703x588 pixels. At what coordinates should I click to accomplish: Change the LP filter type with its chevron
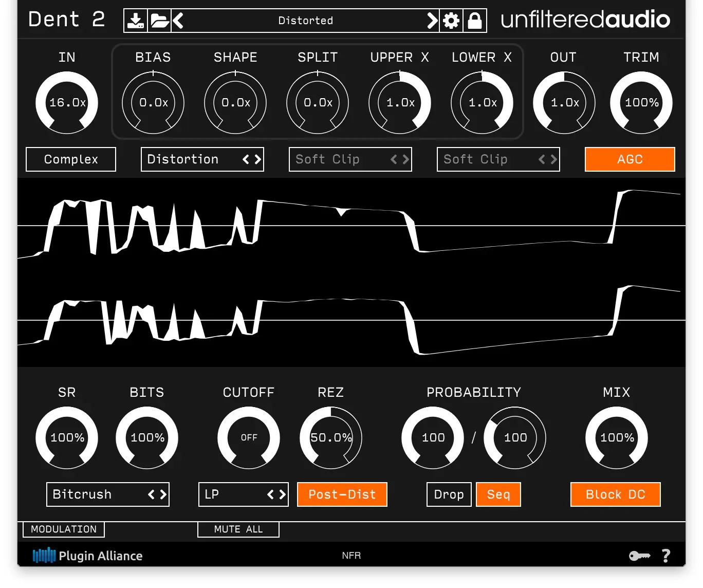[282, 494]
